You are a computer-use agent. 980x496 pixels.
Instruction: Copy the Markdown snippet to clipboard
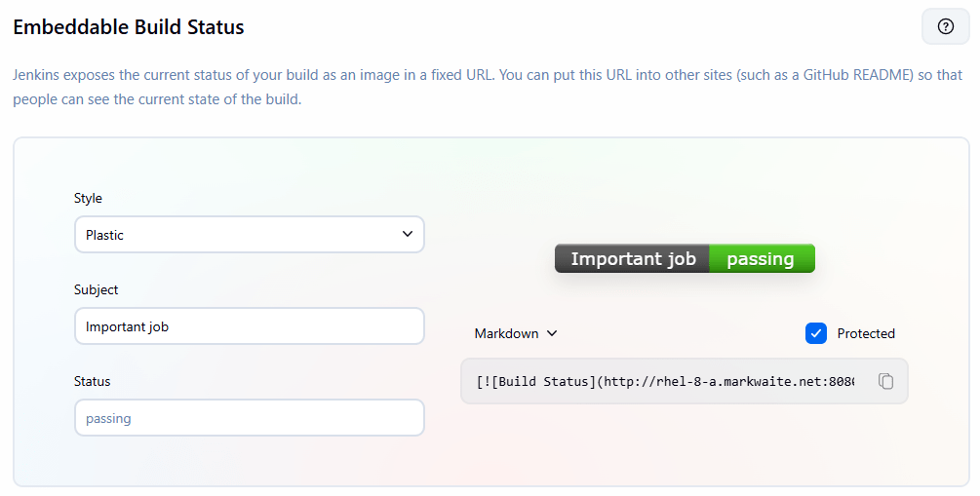pos(885,381)
